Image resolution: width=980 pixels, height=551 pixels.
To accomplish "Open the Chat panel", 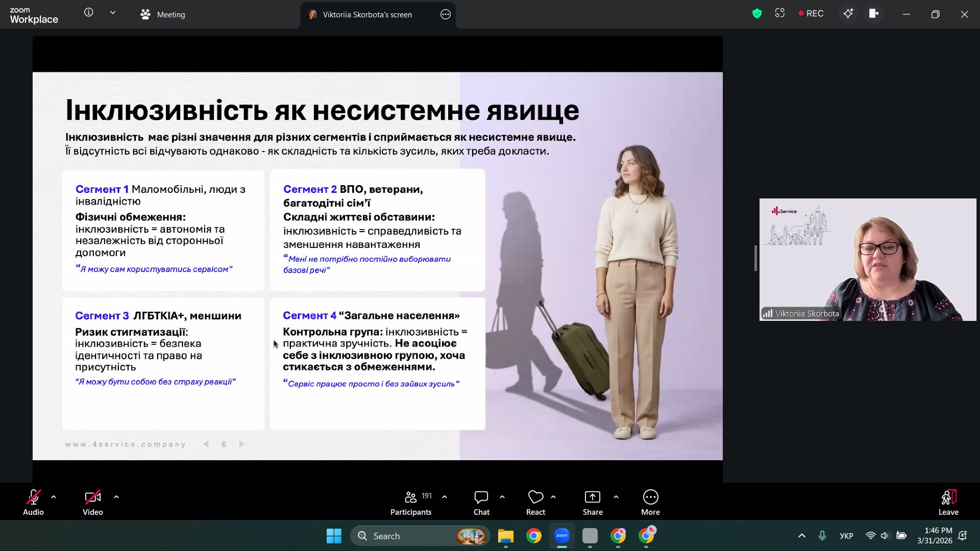I will pos(481,503).
